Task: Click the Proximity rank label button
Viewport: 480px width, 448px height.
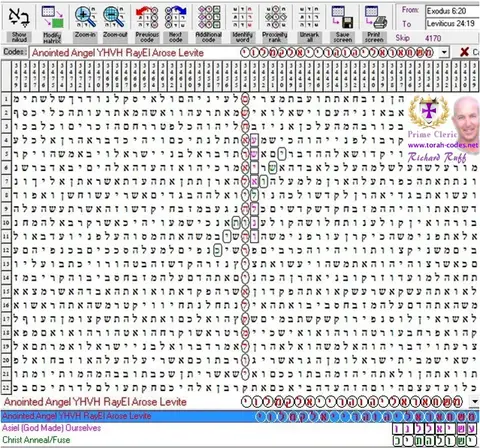Action: coord(275,37)
